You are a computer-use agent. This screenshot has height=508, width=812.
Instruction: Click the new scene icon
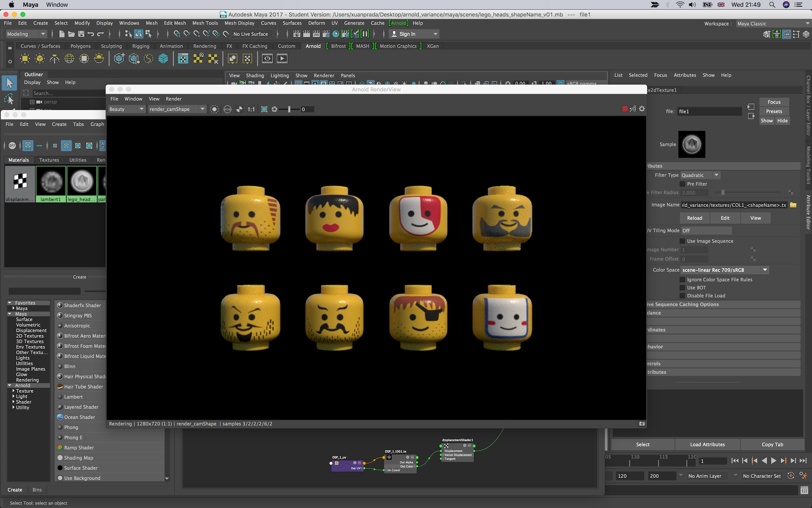tap(62, 34)
